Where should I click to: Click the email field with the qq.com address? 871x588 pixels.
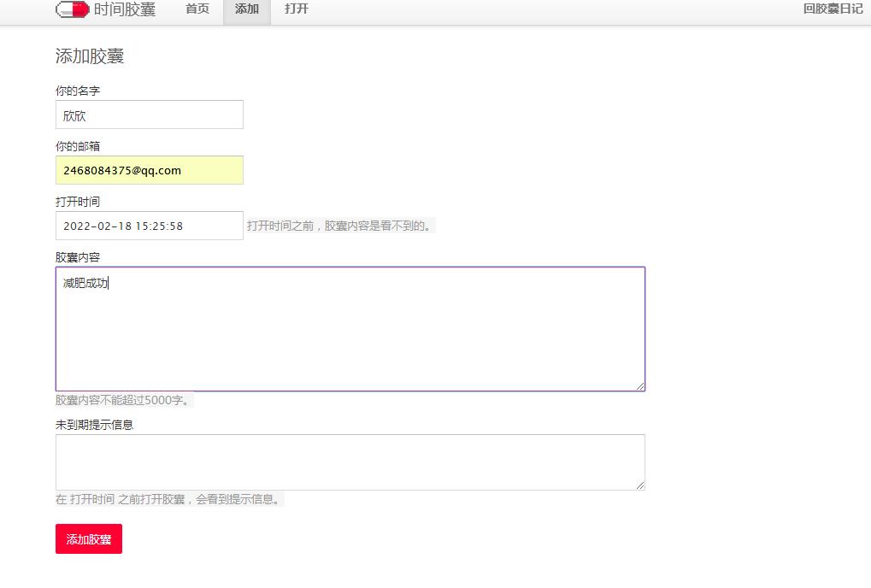coord(150,170)
